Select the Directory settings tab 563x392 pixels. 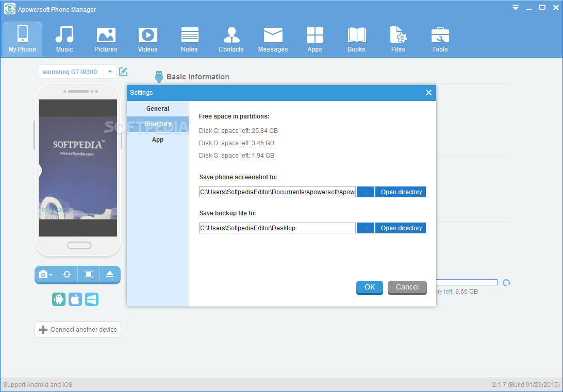[158, 124]
